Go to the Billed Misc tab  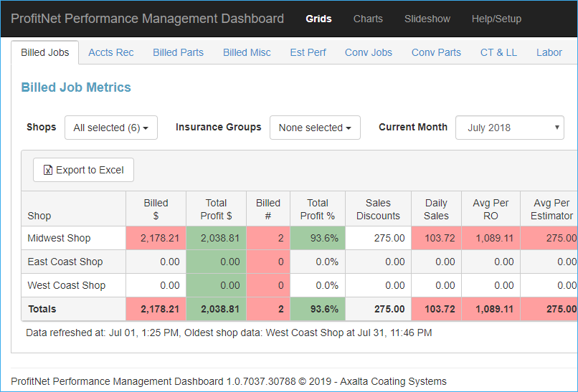coord(247,52)
